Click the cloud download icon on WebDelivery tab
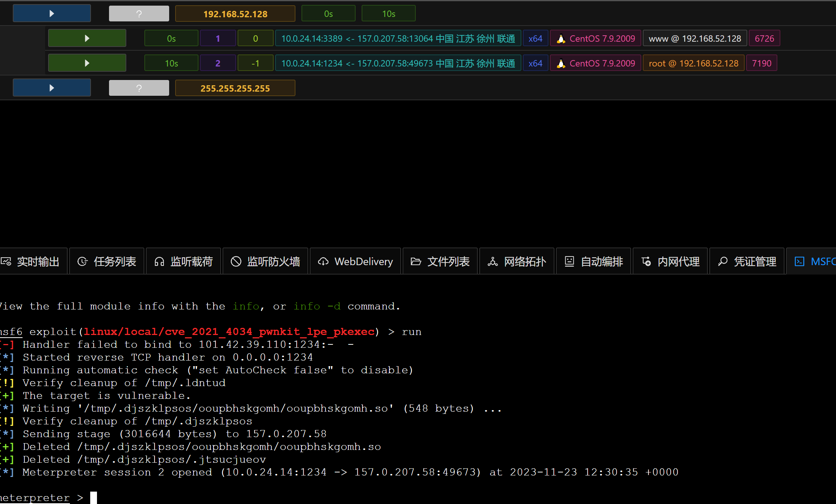836x504 pixels. [323, 261]
